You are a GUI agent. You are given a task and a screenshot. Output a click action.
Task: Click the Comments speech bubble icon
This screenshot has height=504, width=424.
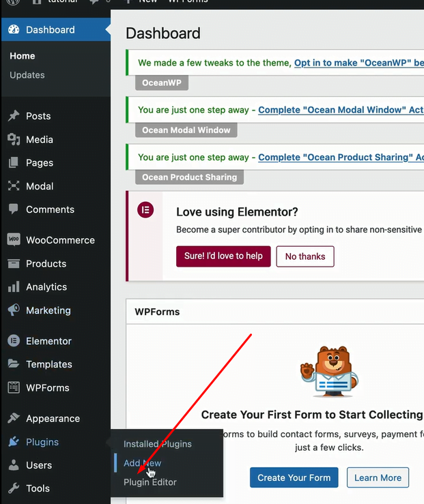(x=14, y=209)
